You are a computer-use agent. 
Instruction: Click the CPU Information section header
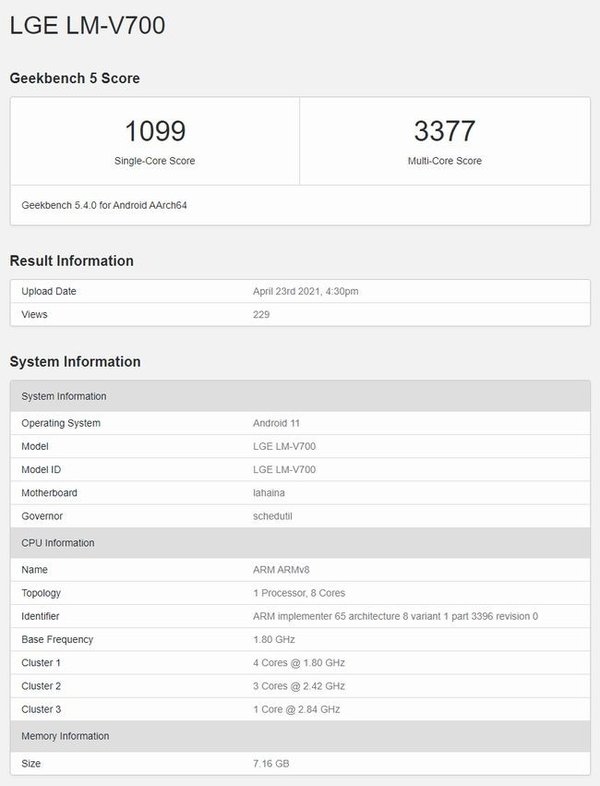click(300, 543)
